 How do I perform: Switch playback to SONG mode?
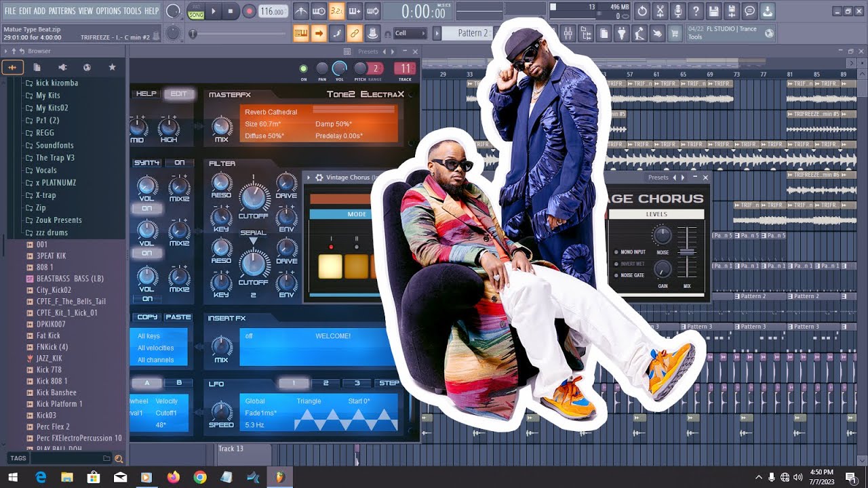coord(196,14)
